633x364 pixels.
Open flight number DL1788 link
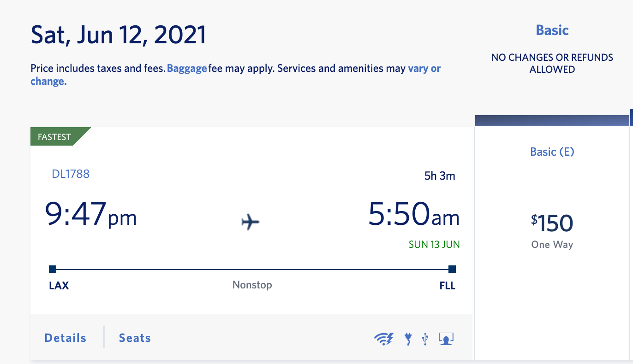pyautogui.click(x=71, y=174)
